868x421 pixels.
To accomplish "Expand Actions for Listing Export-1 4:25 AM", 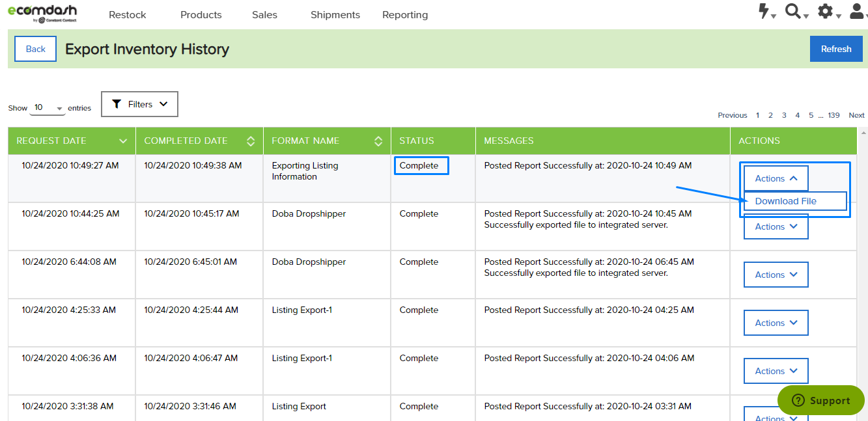I will pos(776,323).
